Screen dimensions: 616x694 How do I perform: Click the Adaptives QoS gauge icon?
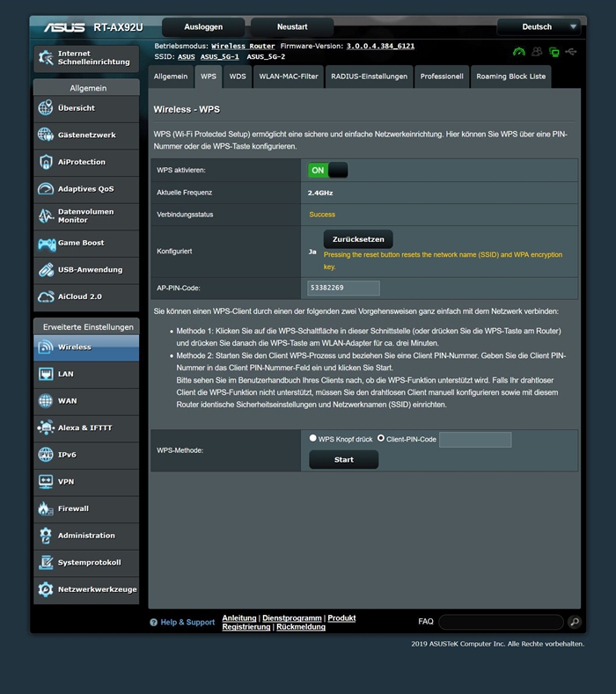pyautogui.click(x=46, y=188)
